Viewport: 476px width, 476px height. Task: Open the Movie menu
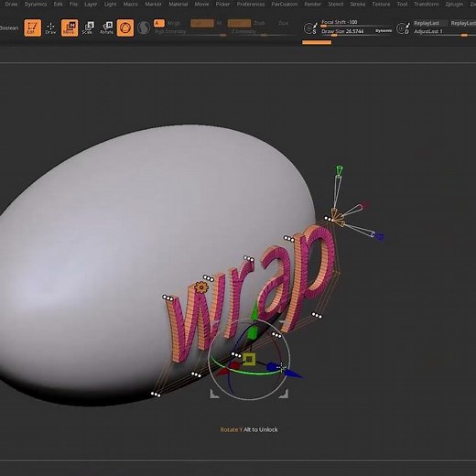coord(201,4)
